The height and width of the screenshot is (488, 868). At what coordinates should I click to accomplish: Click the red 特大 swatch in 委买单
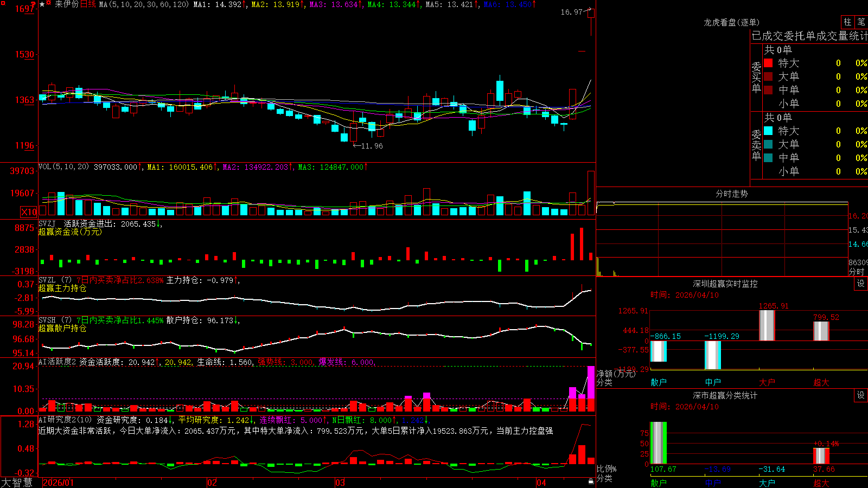click(x=768, y=63)
